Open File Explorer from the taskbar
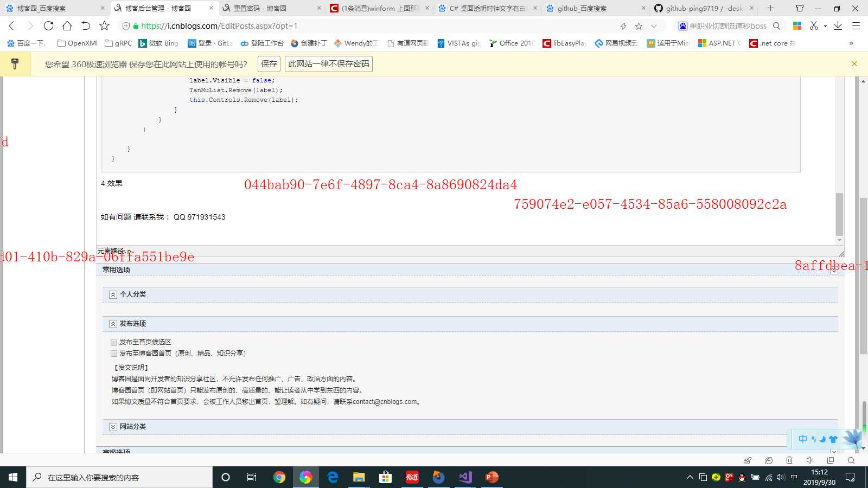The height and width of the screenshot is (488, 868). point(359,477)
